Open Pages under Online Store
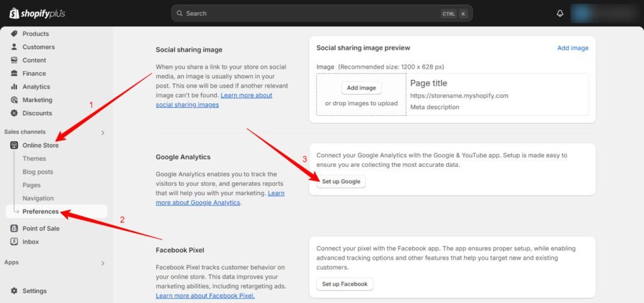Viewport: 644px width, 303px height. pyautogui.click(x=31, y=185)
